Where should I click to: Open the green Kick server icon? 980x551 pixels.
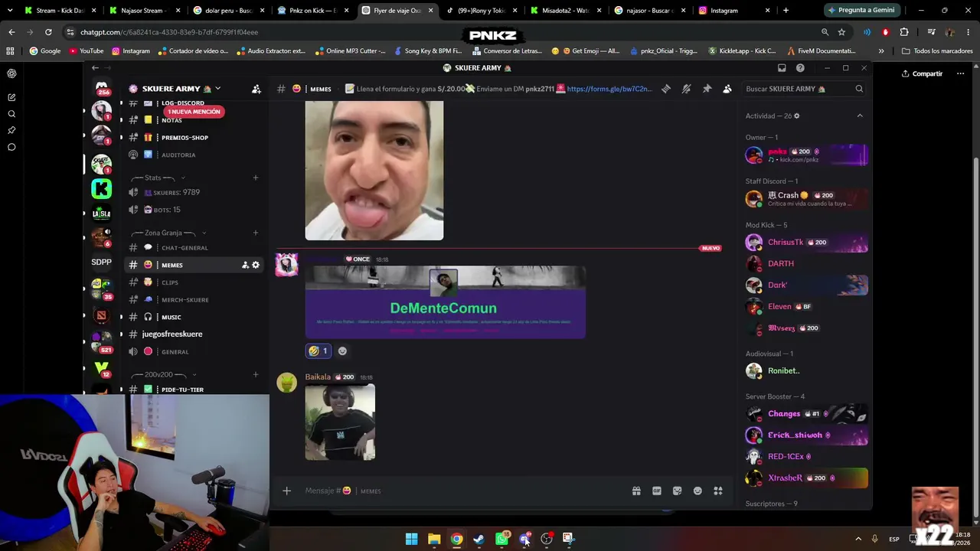[x=101, y=188]
